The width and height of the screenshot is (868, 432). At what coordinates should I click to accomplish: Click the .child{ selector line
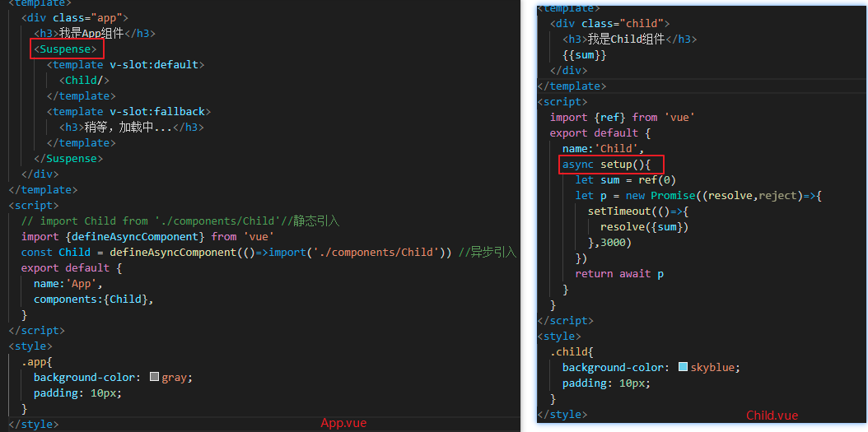point(572,352)
